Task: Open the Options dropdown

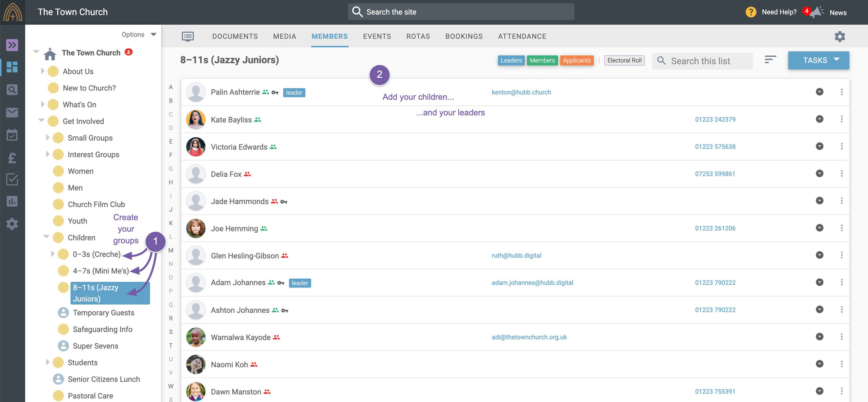Action: pos(138,34)
